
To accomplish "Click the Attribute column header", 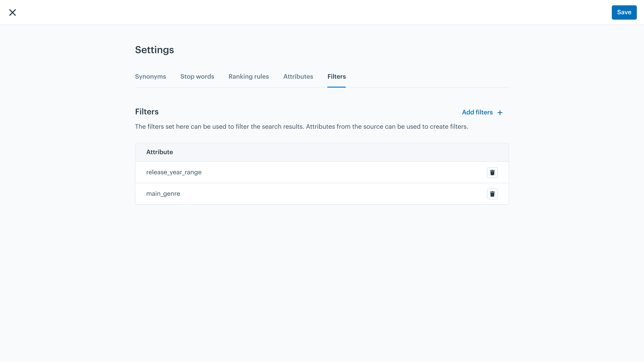I will point(159,152).
